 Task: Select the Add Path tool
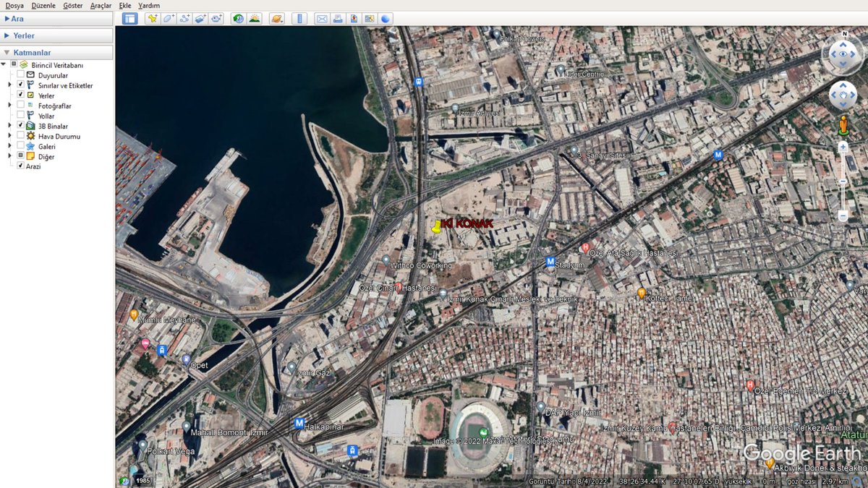pyautogui.click(x=185, y=18)
